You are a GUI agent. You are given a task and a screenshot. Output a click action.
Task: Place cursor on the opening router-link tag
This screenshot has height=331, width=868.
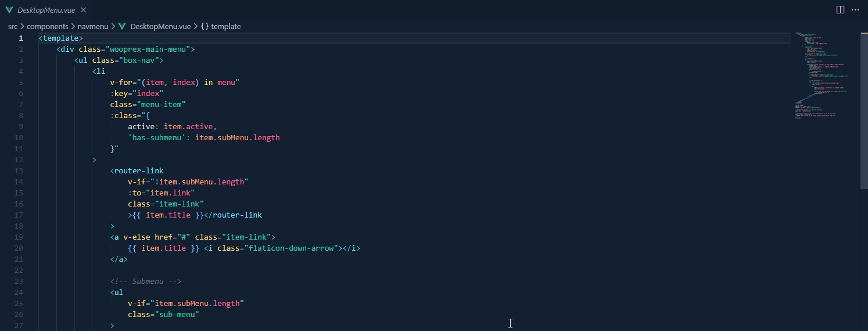point(138,170)
